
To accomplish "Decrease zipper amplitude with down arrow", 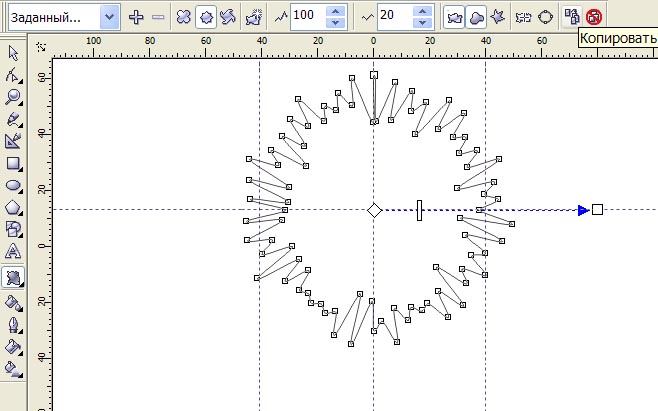I will click(x=335, y=23).
